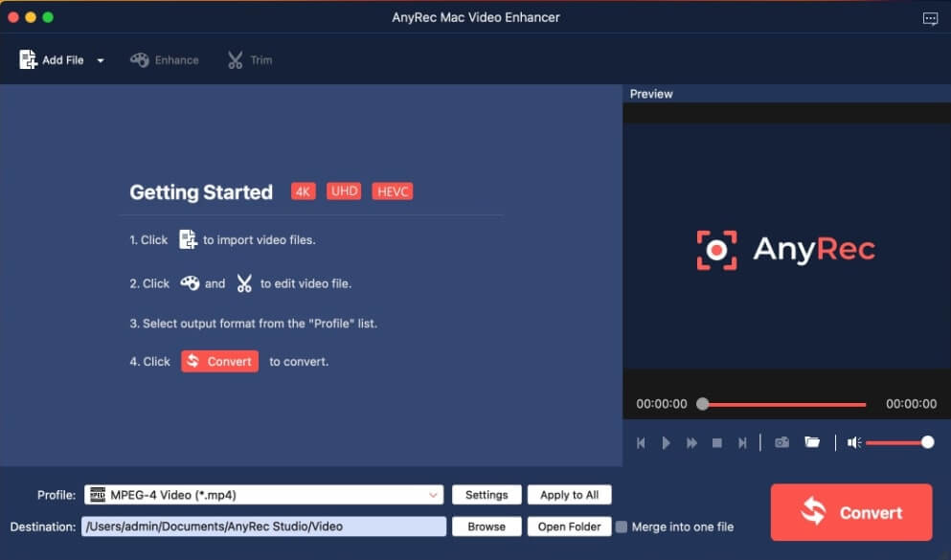The width and height of the screenshot is (951, 560).
Task: Click the yellow minimize window button
Action: (31, 17)
